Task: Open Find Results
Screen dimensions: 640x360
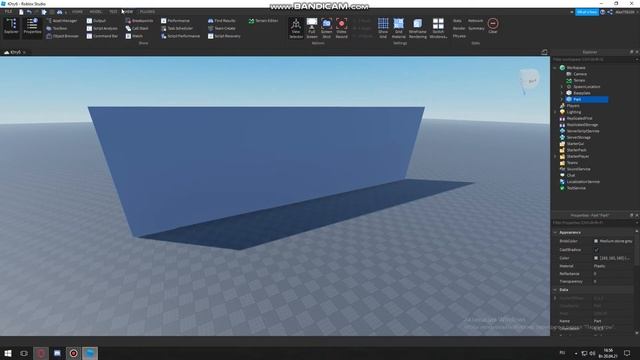Action: click(222, 20)
